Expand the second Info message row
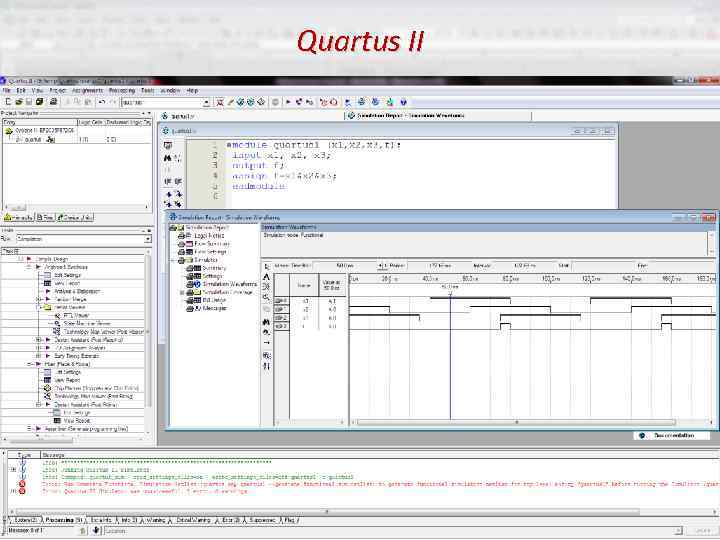The width and height of the screenshot is (720, 540). pyautogui.click(x=13, y=470)
